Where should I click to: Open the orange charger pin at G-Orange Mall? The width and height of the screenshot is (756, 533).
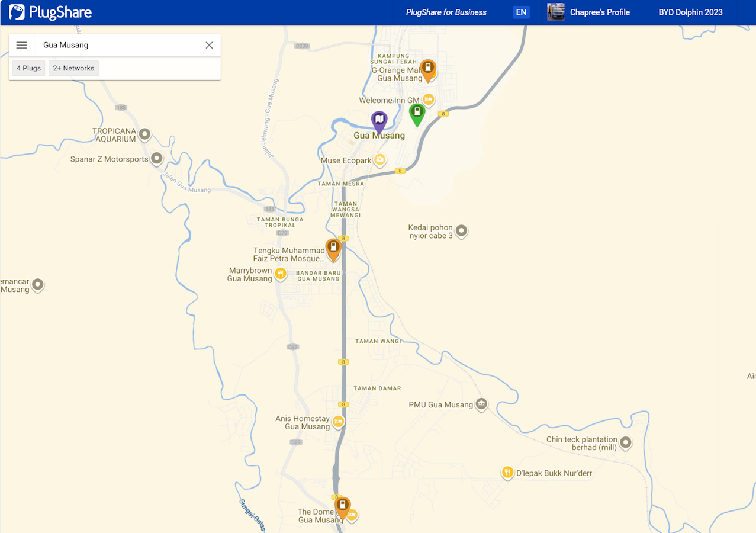428,70
